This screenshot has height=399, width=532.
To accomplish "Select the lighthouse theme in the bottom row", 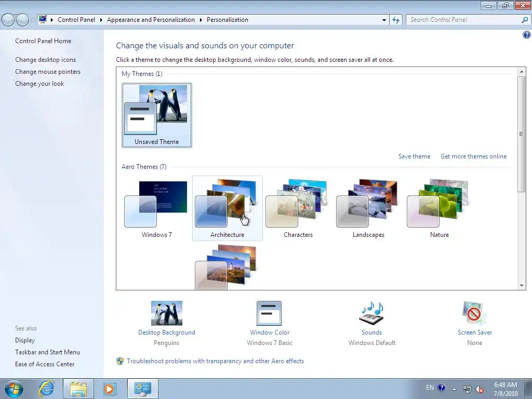I will [x=225, y=268].
